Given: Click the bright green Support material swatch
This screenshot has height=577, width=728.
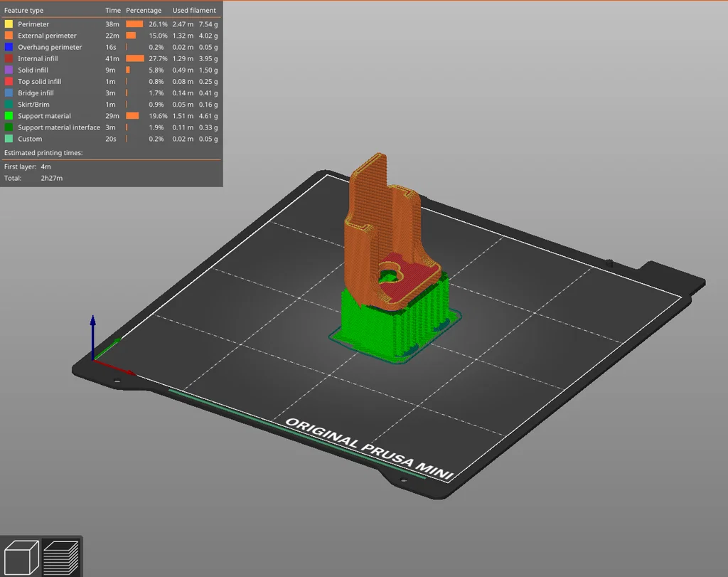Looking at the screenshot, I should pos(9,116).
